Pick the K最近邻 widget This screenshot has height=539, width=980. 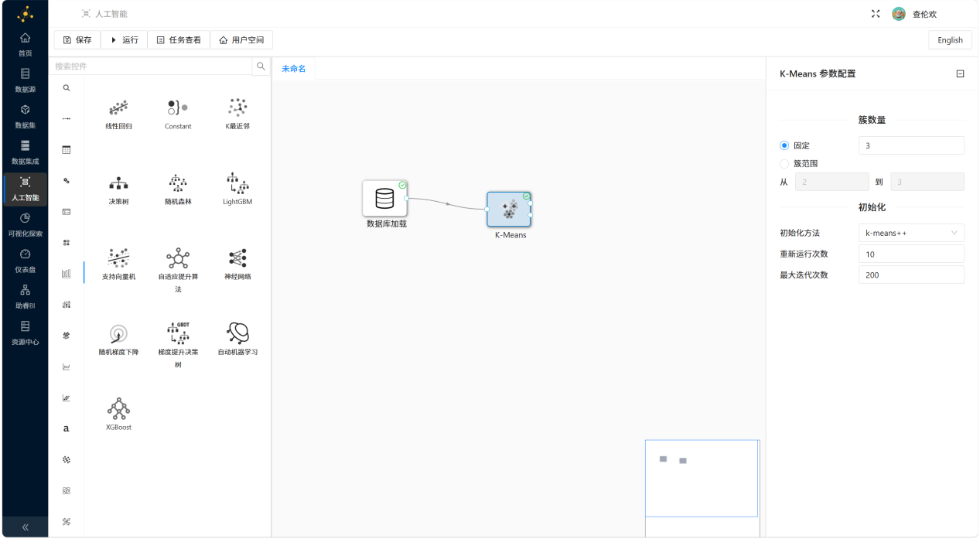click(x=237, y=114)
